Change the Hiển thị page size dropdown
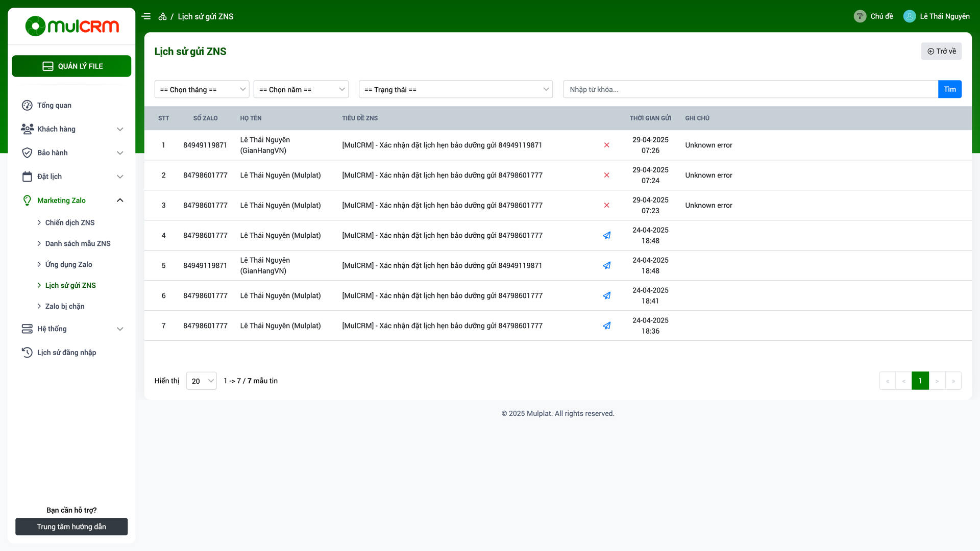The image size is (980, 551). [x=202, y=381]
